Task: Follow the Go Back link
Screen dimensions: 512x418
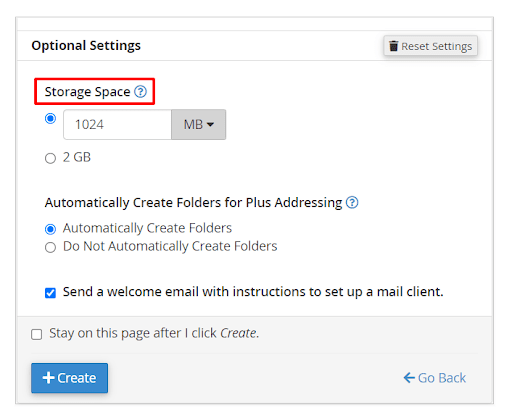Action: click(435, 378)
